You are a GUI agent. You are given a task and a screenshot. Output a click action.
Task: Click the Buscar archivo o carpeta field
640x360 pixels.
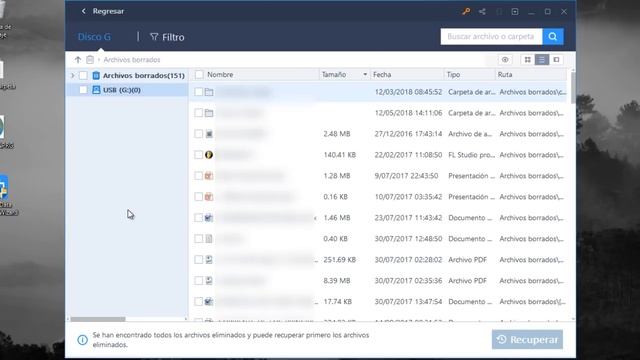(x=491, y=36)
